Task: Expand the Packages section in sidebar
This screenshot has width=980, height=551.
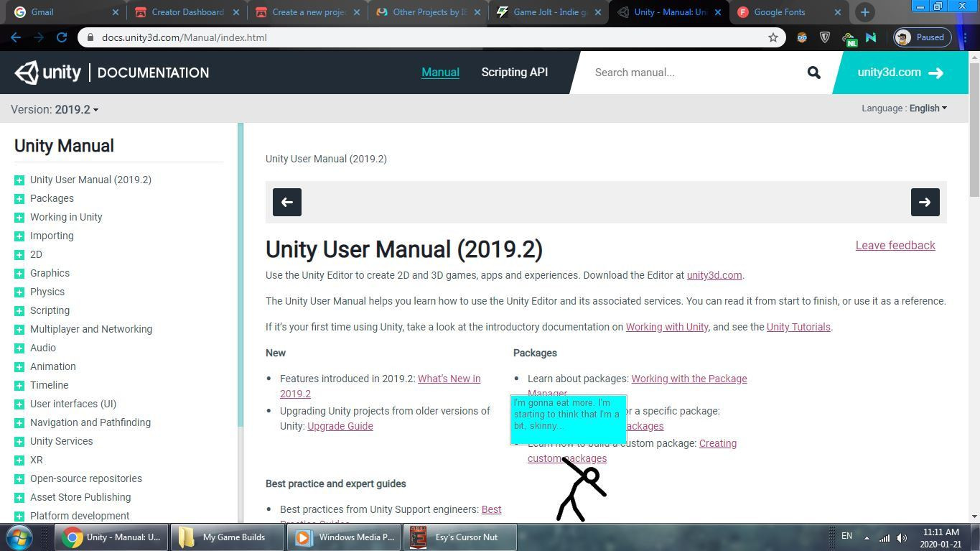Action: click(19, 198)
